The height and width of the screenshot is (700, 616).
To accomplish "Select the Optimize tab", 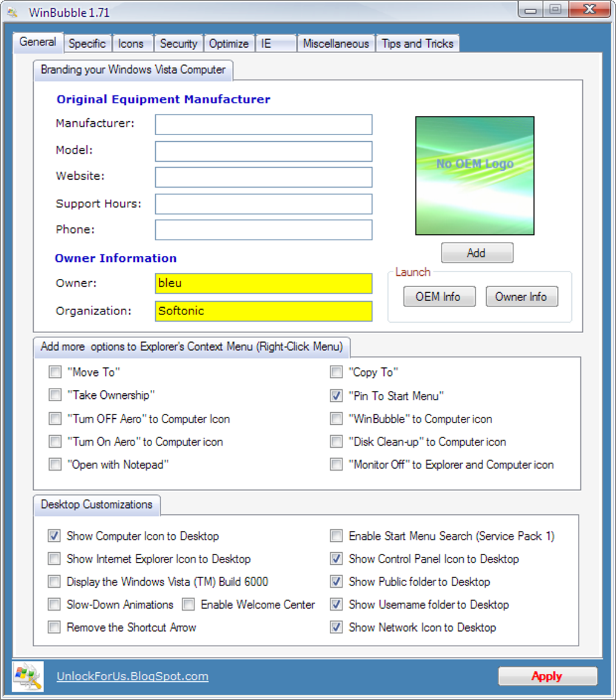I will coord(229,43).
